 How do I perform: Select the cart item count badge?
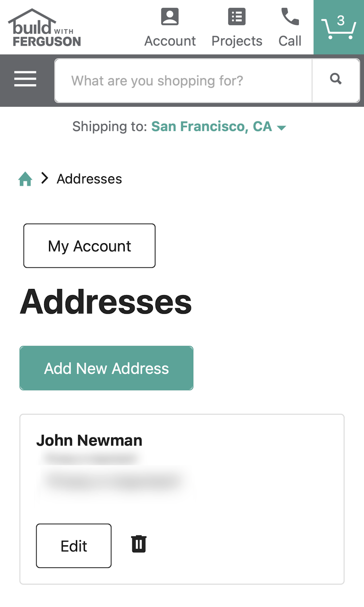pyautogui.click(x=341, y=20)
